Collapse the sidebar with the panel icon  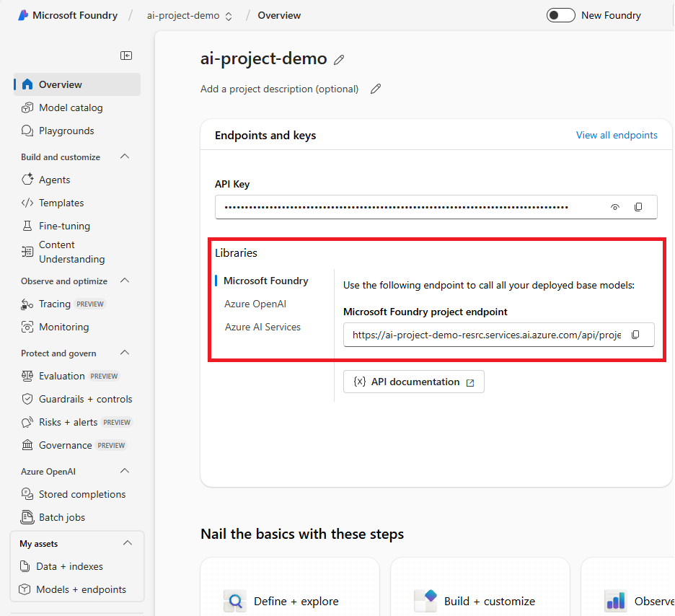point(126,56)
